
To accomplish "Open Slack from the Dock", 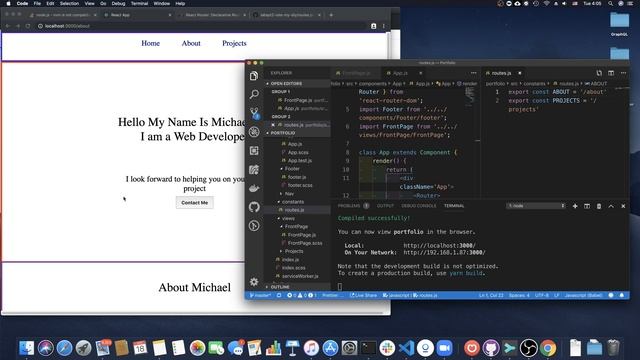I will pos(387,348).
